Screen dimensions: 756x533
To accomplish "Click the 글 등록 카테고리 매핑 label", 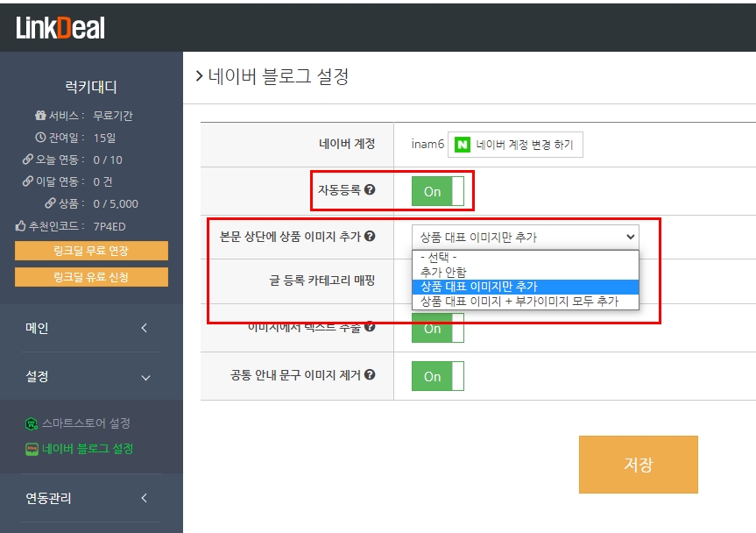I will pos(321,281).
